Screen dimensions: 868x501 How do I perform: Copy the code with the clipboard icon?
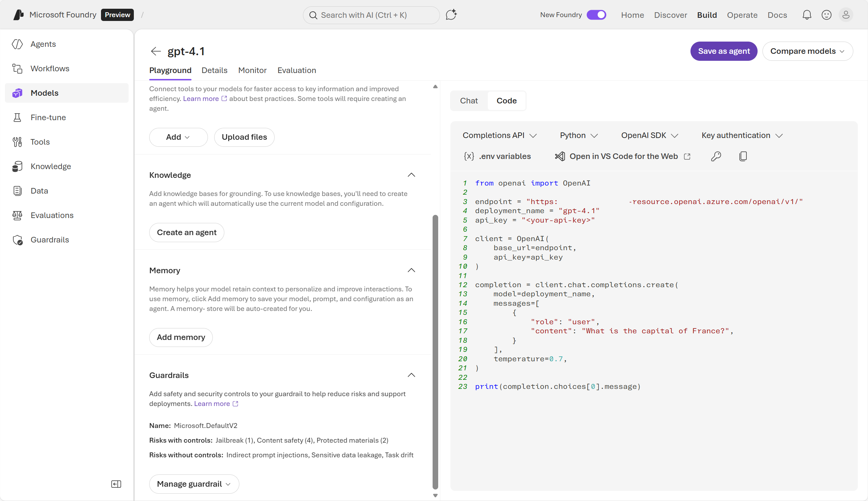[x=743, y=156]
